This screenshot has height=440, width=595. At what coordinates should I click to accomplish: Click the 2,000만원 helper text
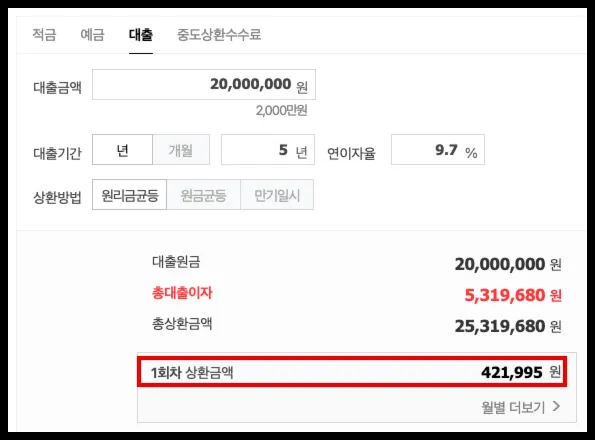click(282, 110)
